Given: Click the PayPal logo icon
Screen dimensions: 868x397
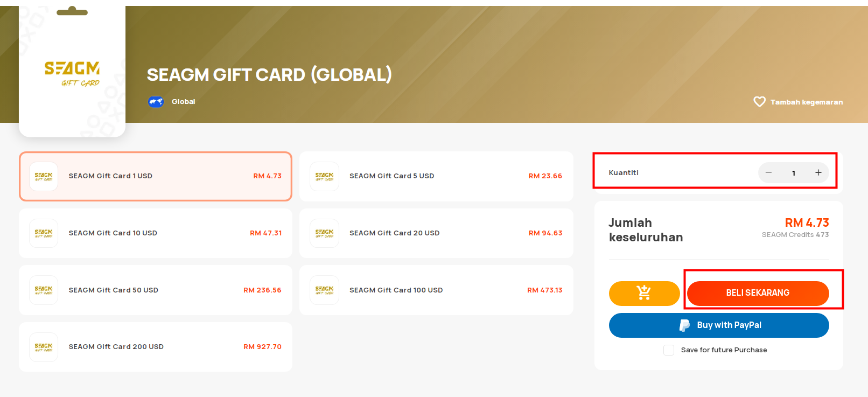Looking at the screenshot, I should (684, 325).
